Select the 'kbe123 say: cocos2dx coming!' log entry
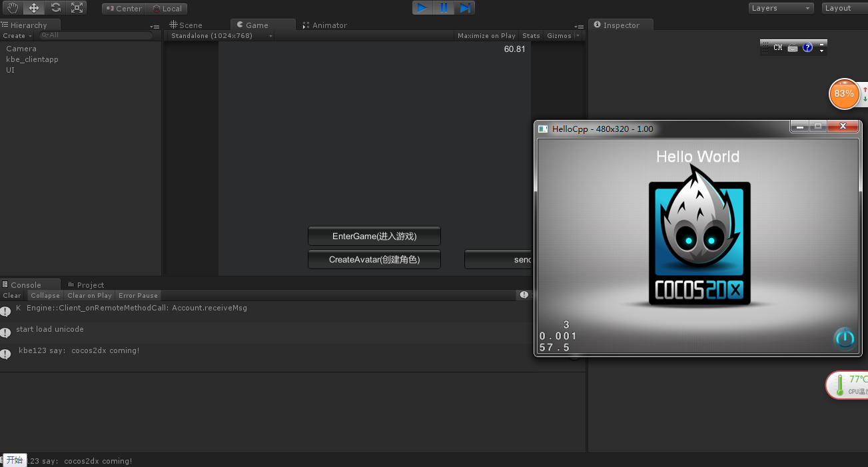 coord(266,354)
